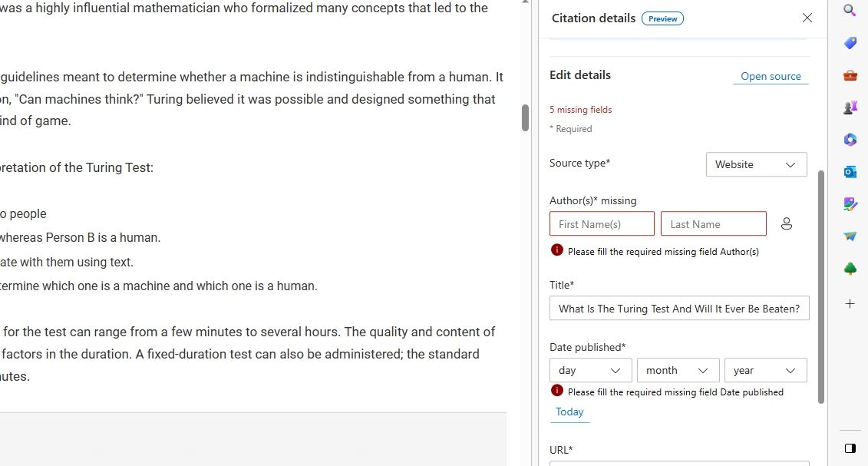
Task: Click the Open source link
Action: coord(771,77)
